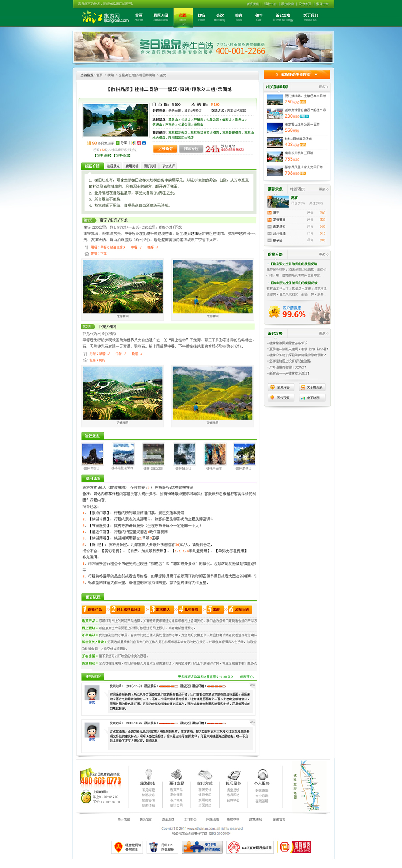Expand 更多 in 质量反馈 panel
The width and height of the screenshot is (402, 868).
tap(323, 255)
